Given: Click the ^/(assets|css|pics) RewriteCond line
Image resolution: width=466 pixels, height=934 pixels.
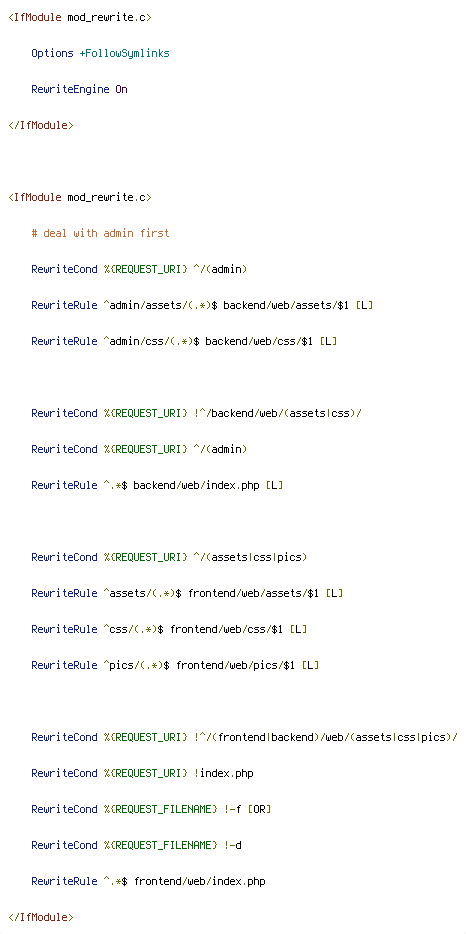Looking at the screenshot, I should click(x=169, y=557).
